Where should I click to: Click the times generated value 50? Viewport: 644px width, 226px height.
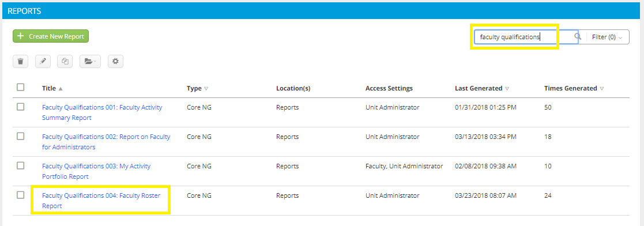(x=548, y=107)
